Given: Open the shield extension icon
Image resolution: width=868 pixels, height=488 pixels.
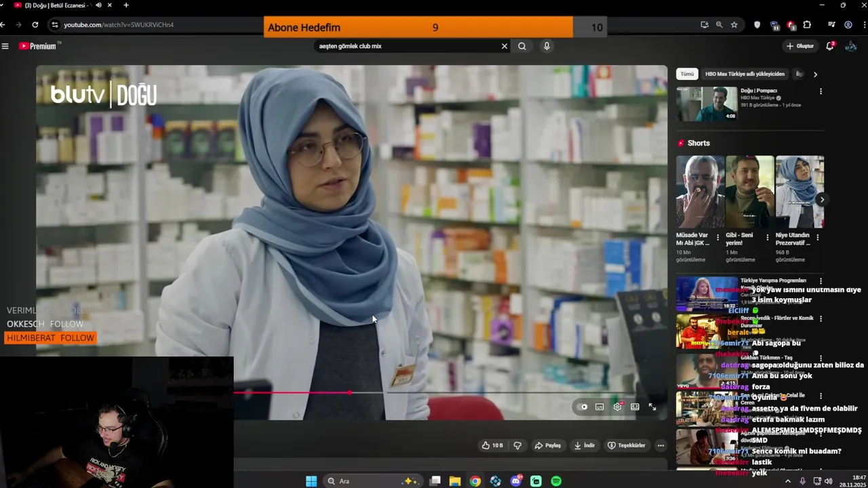Looking at the screenshot, I should (x=757, y=25).
